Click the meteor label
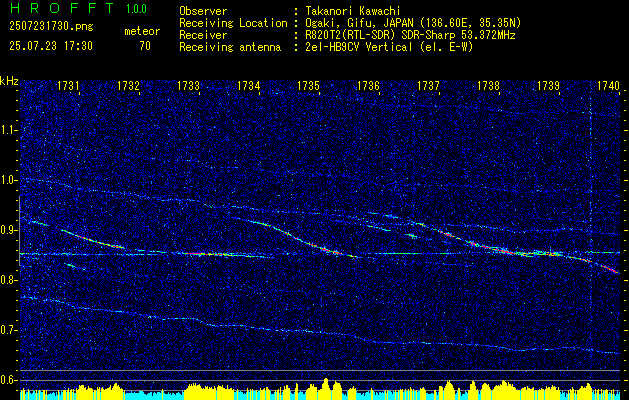 pyautogui.click(x=142, y=31)
